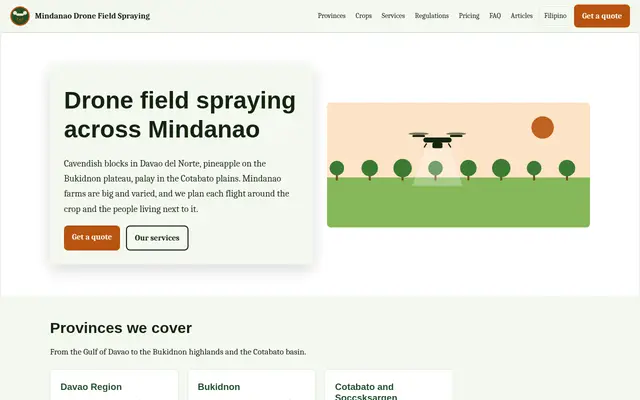
Task: Go to the Provinces nav item
Action: point(331,16)
